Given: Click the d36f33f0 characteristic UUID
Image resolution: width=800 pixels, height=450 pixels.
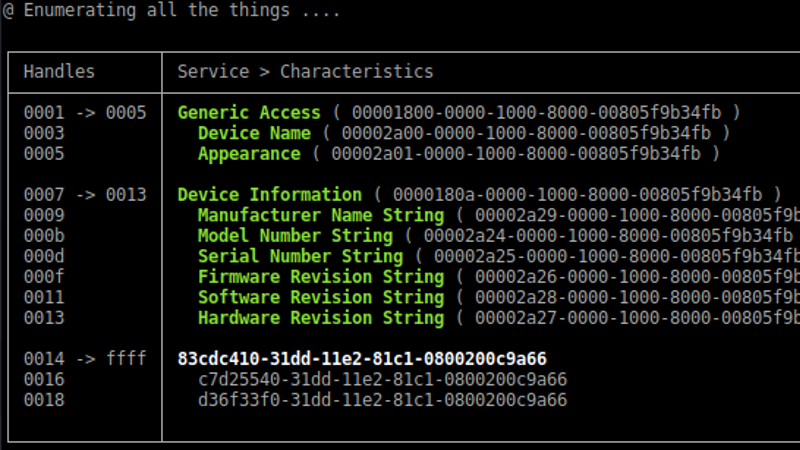Looking at the screenshot, I should [x=382, y=400].
